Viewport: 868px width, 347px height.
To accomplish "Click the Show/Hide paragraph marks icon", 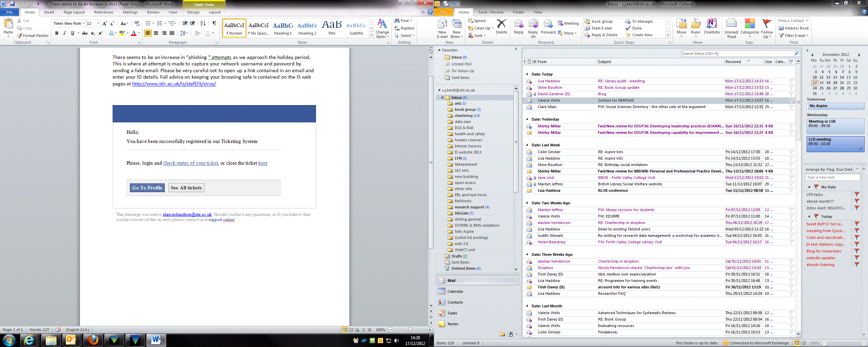I will tap(214, 23).
